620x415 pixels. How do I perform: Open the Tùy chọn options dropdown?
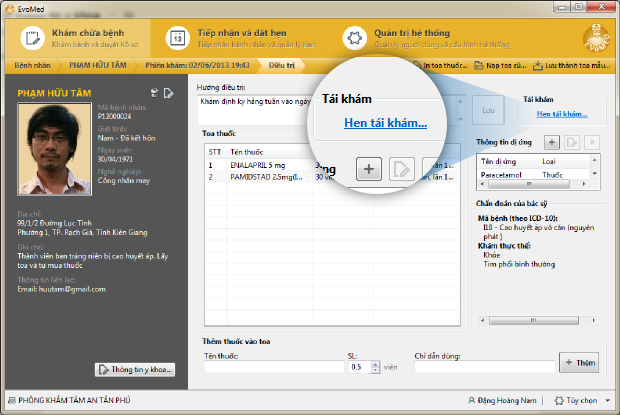(x=582, y=400)
